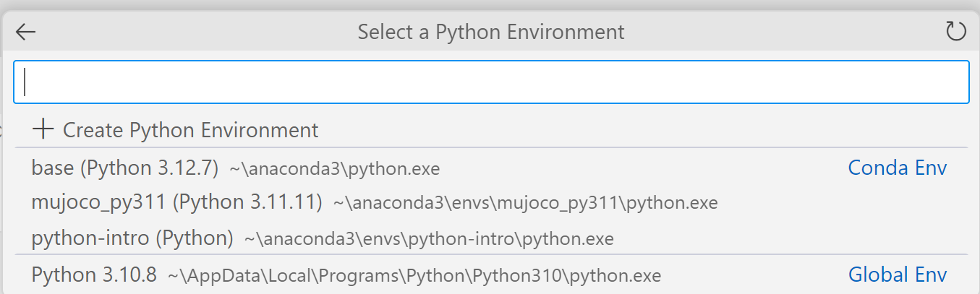
Task: Click the (Python 3.12.7) version text
Action: pyautogui.click(x=149, y=168)
